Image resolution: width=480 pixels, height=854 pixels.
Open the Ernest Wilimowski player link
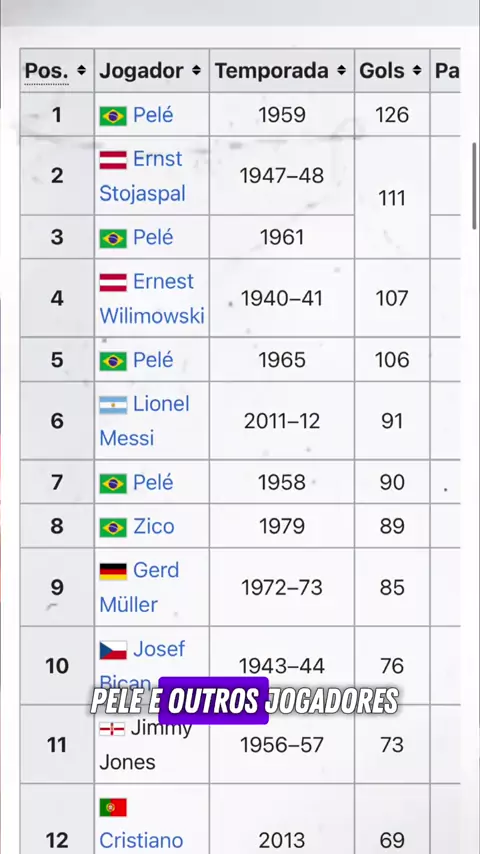point(152,298)
